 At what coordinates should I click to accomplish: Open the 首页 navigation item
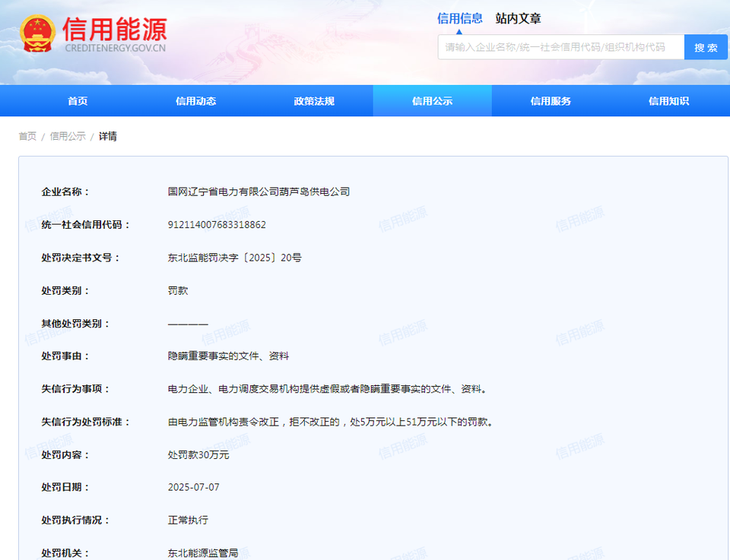click(76, 100)
